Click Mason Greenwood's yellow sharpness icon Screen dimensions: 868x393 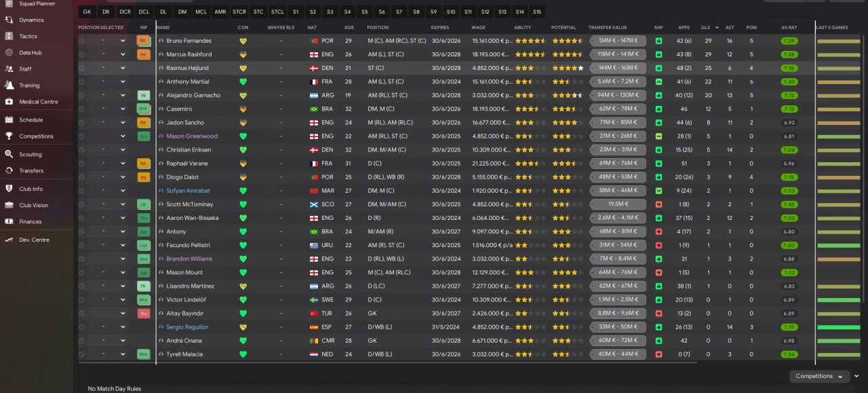(x=658, y=136)
